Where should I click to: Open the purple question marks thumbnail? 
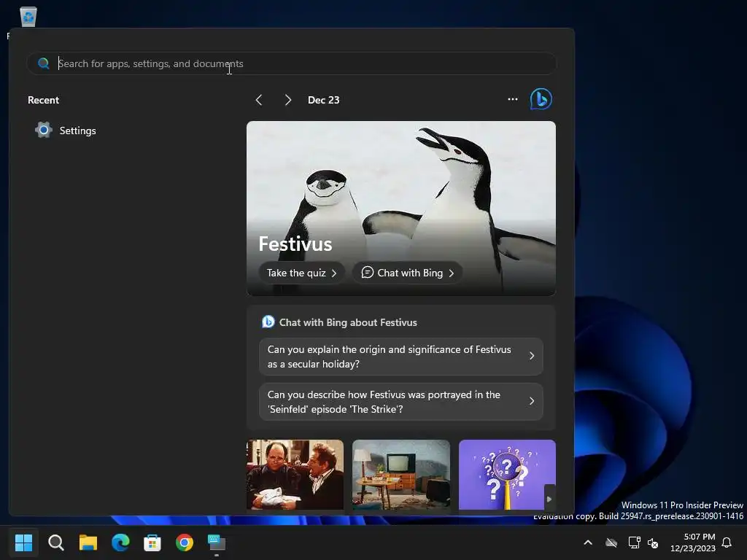(507, 475)
